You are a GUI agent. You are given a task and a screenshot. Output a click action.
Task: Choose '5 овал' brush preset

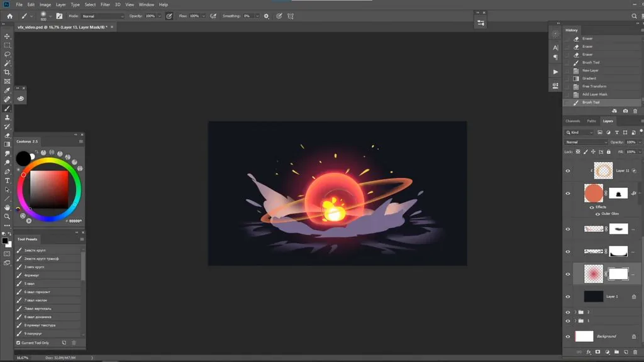(48, 283)
